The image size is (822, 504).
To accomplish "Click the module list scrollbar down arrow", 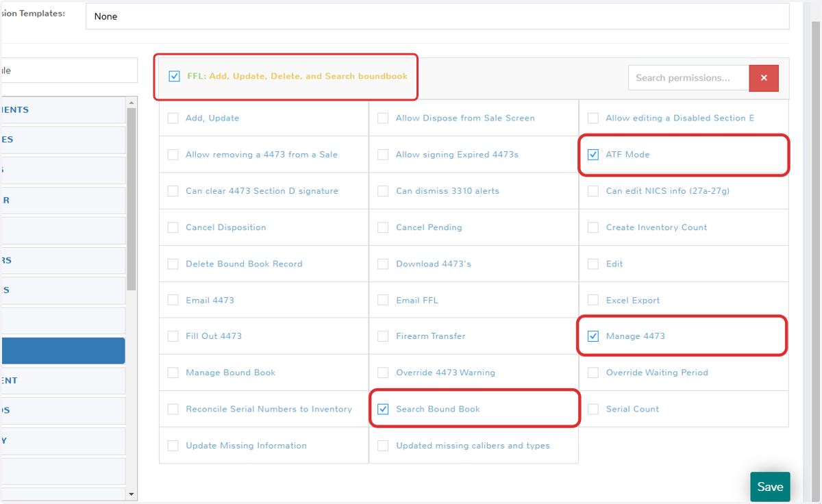I will (132, 494).
